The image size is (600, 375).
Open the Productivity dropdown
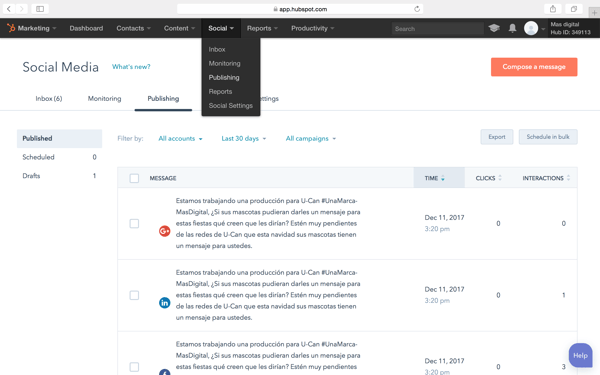(313, 28)
